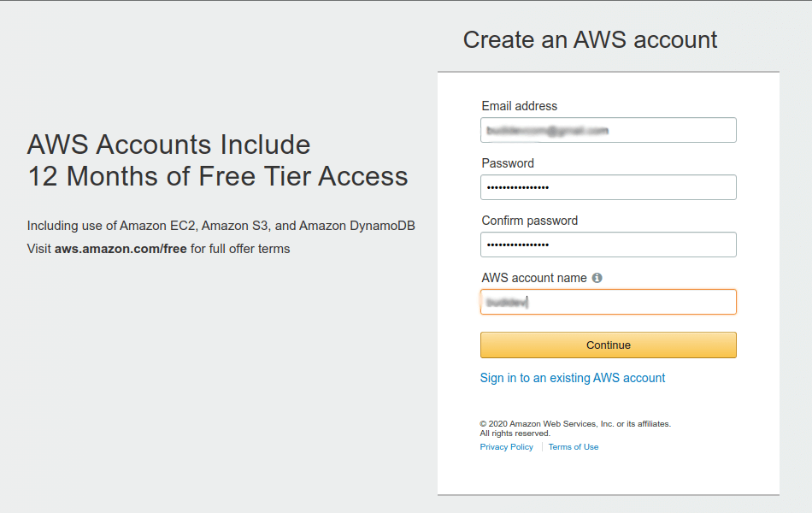
Task: Click the AWS Accounts Include headline line
Action: 168,144
